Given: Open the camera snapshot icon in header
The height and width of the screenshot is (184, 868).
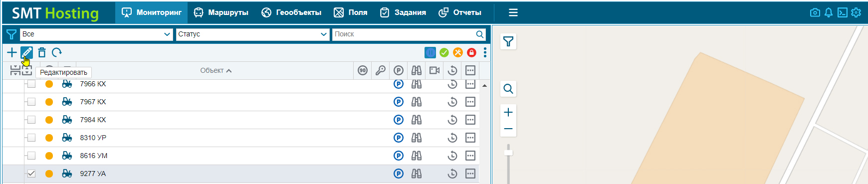Looking at the screenshot, I should tap(815, 12).
